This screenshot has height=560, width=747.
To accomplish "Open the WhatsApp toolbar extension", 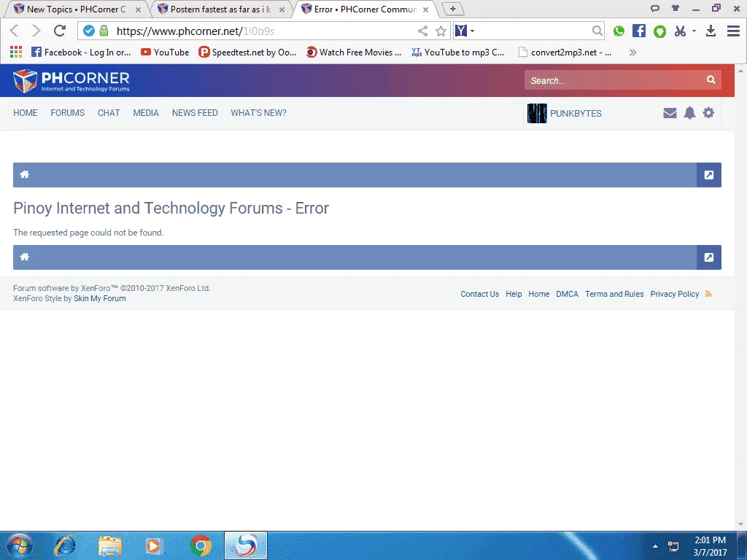I will (619, 31).
